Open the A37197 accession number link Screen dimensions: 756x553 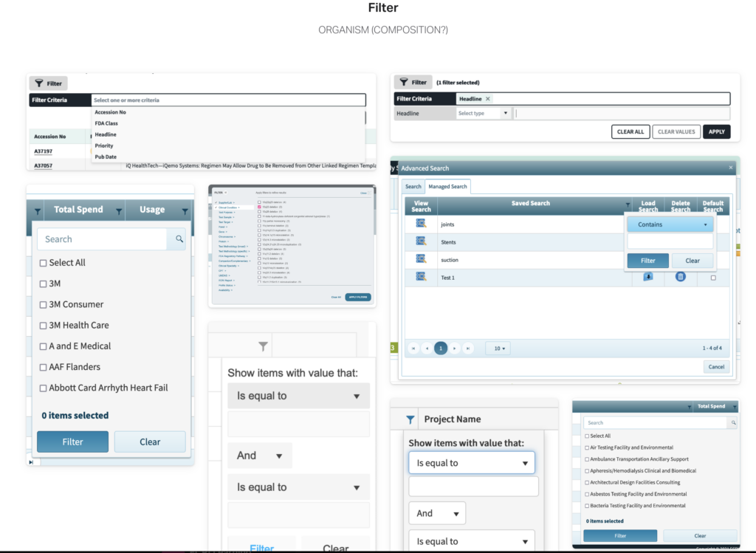pyautogui.click(x=45, y=151)
